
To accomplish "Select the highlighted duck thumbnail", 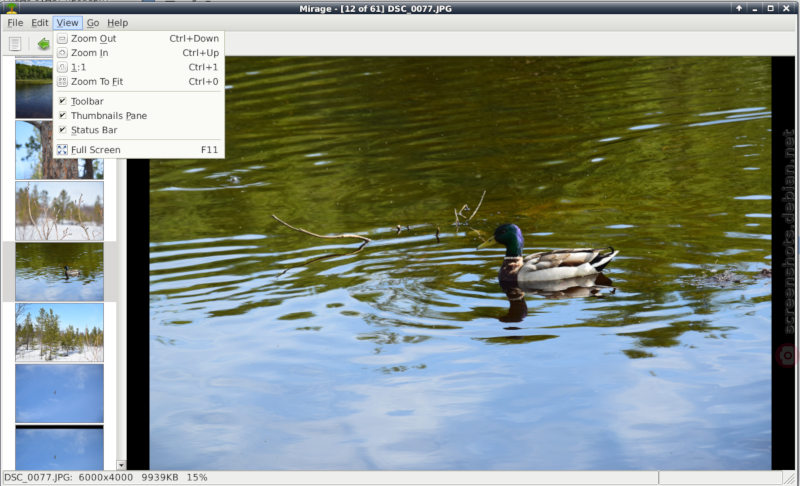I will click(59, 272).
